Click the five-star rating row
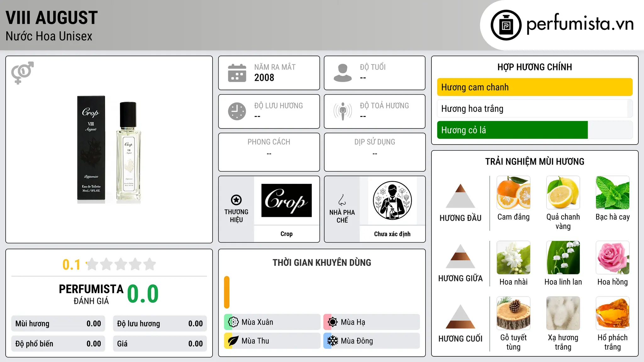Image resolution: width=644 pixels, height=362 pixels. click(121, 264)
